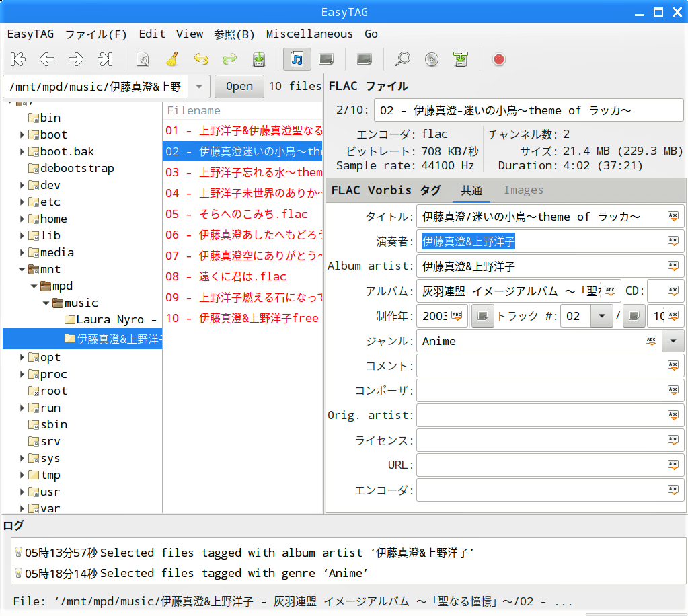The image size is (688, 616).
Task: Open the Go menu
Action: pos(371,34)
